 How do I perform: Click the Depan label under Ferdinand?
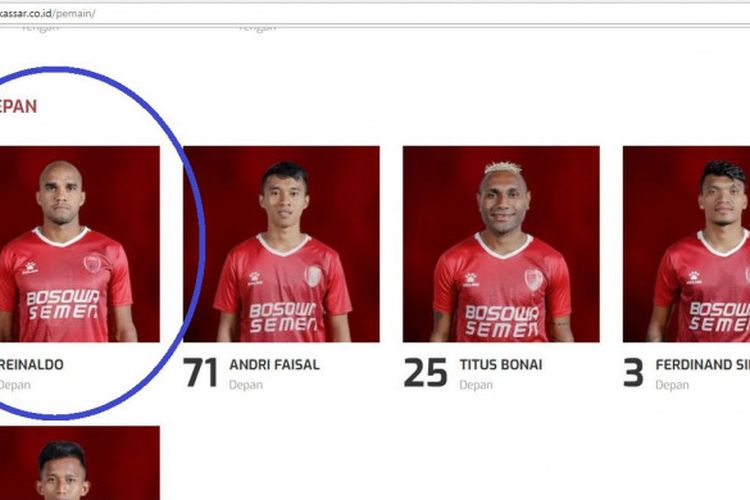(x=672, y=385)
